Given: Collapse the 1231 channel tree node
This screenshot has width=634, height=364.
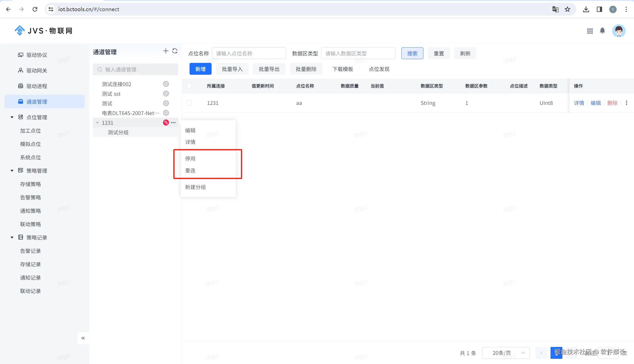Looking at the screenshot, I should (97, 123).
